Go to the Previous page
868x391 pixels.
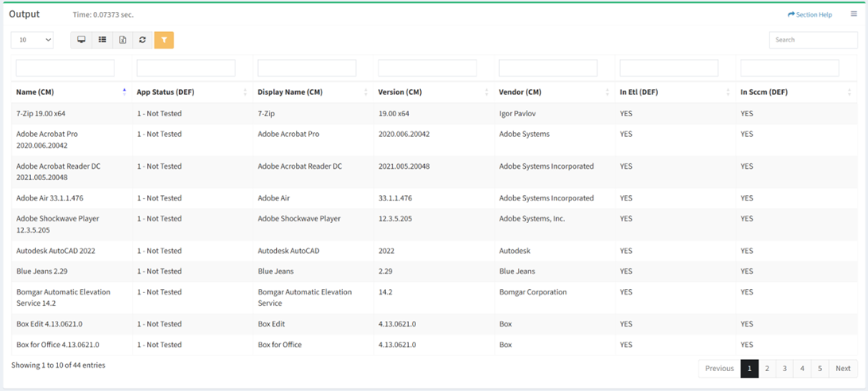coord(719,368)
